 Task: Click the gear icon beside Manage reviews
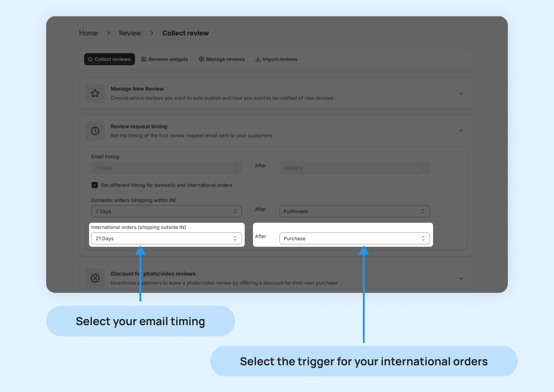coord(201,59)
